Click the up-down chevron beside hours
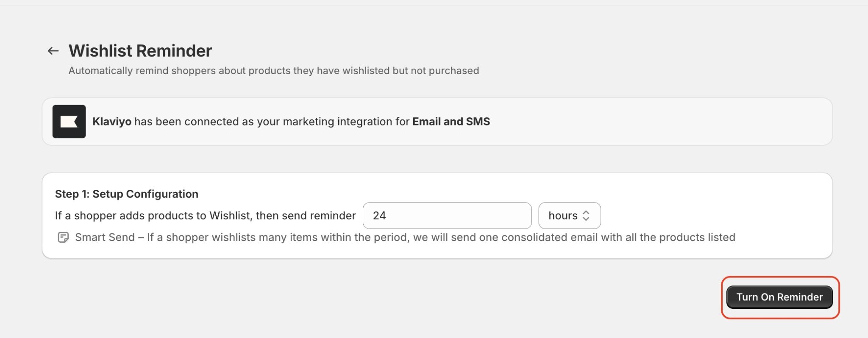The height and width of the screenshot is (338, 868). [586, 216]
